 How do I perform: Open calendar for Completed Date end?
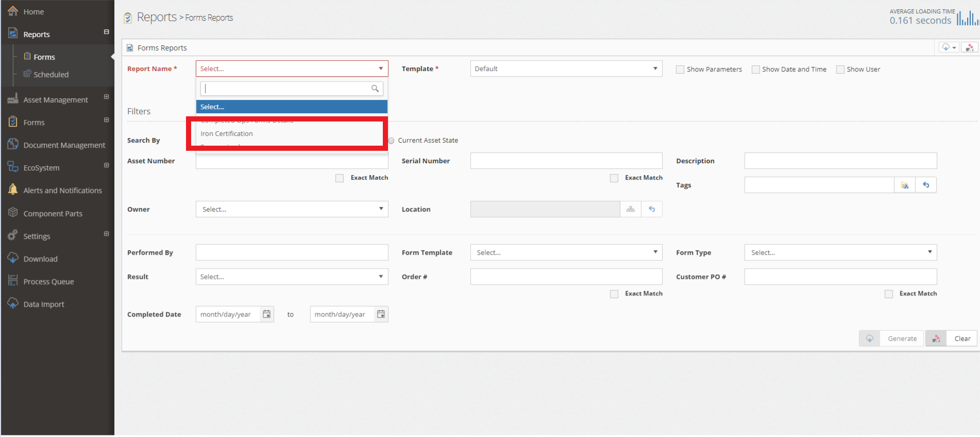click(x=381, y=314)
